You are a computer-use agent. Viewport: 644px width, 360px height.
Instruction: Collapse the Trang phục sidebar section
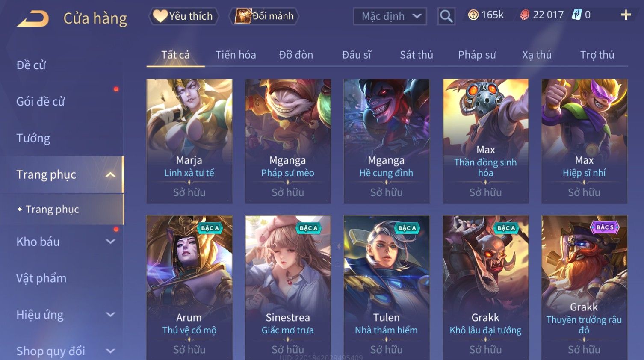point(110,174)
